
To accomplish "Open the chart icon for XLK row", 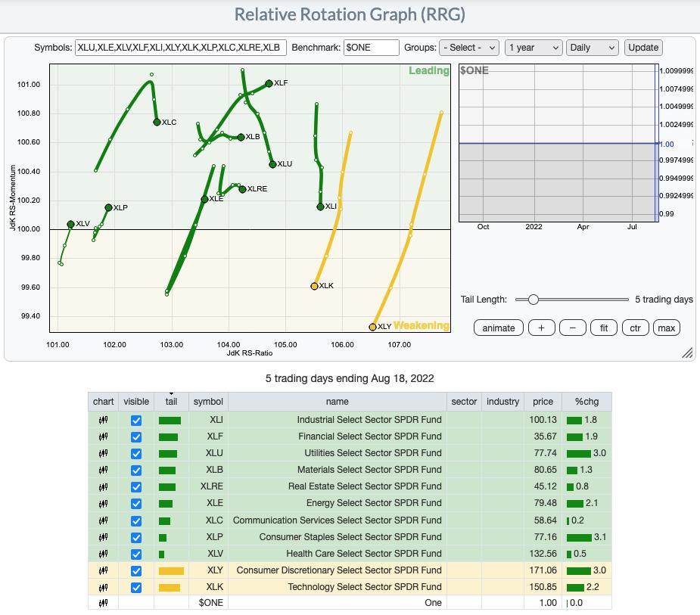I will click(103, 587).
